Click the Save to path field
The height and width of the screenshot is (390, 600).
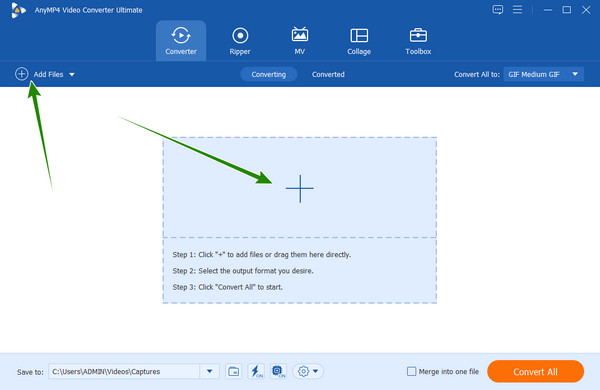pyautogui.click(x=124, y=371)
